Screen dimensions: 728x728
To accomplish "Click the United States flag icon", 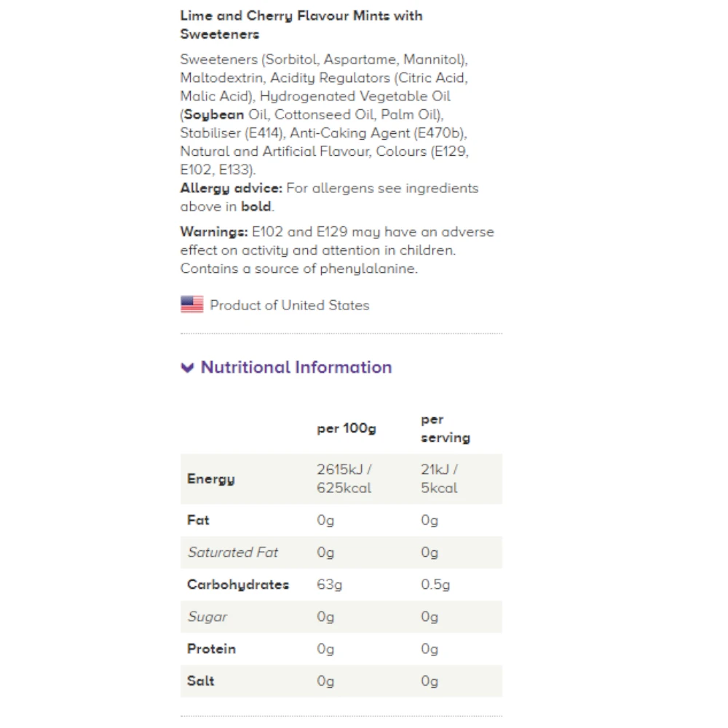I will pos(192,305).
